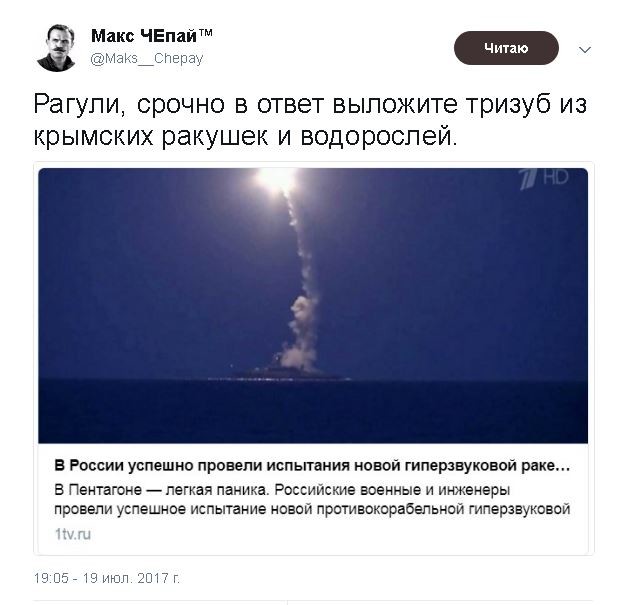Open the Макс ЧЕпай profile avatar
This screenshot has width=626, height=605.
click(57, 48)
